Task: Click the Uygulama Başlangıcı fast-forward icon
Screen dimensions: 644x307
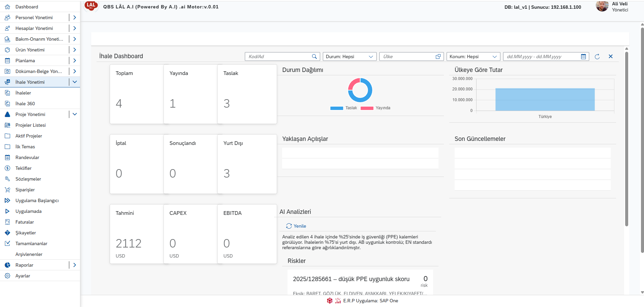Action: (7, 200)
